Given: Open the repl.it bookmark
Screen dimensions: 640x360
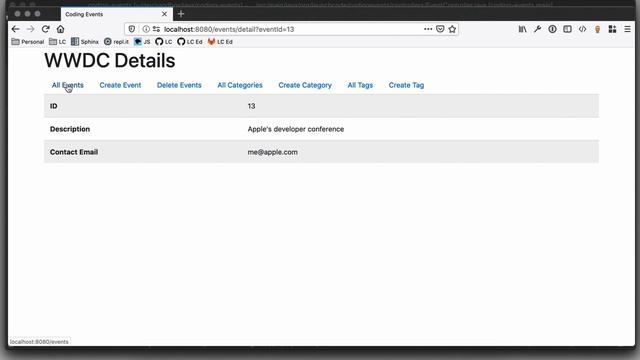Looking at the screenshot, I should (x=116, y=42).
